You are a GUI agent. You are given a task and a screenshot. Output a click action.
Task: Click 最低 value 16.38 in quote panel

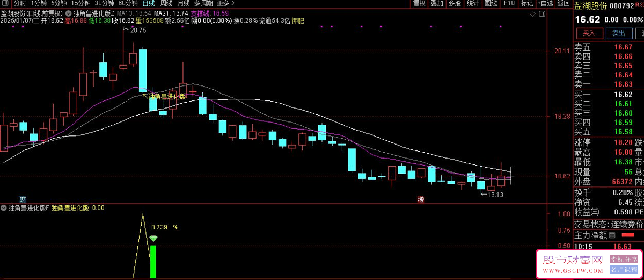624,162
